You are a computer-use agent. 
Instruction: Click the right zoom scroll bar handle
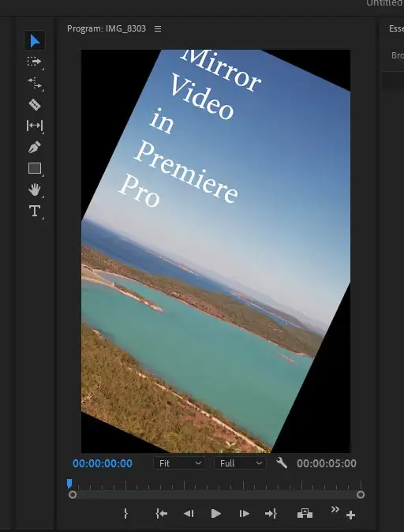[361, 495]
